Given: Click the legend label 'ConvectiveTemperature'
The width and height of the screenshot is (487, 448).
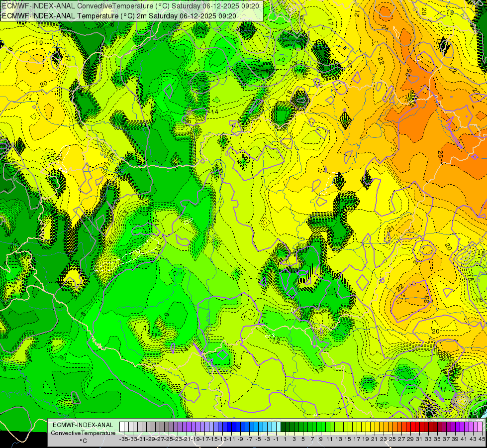Looking at the screenshot, I should [83, 433].
